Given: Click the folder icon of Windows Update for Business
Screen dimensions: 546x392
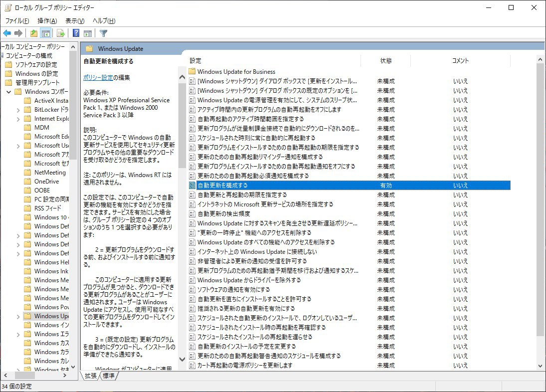Looking at the screenshot, I should click(x=192, y=72).
